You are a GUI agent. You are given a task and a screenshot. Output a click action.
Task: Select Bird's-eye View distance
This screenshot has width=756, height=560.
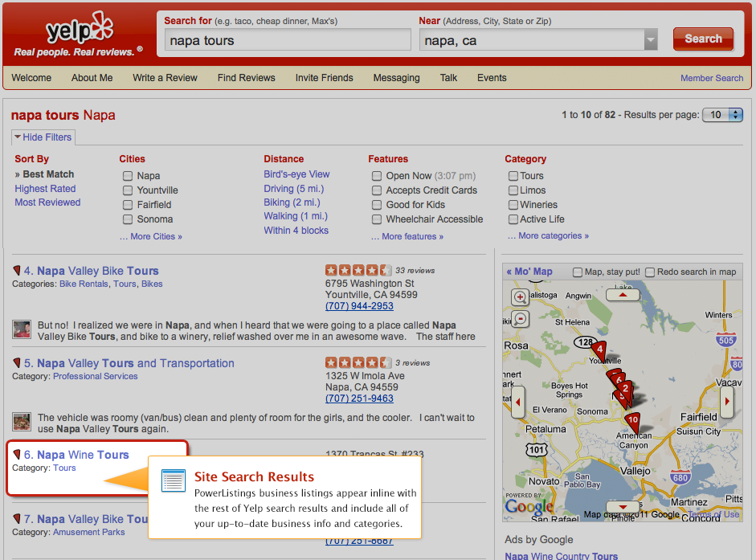pyautogui.click(x=296, y=174)
